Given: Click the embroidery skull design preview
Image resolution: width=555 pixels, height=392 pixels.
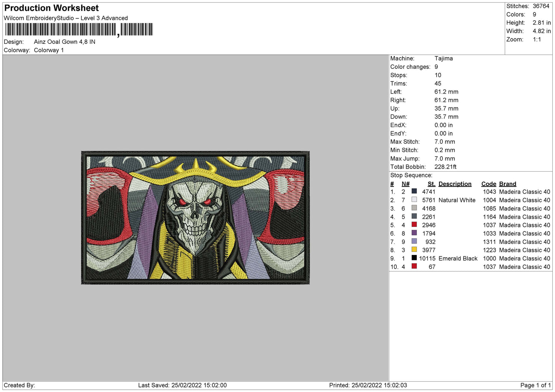Looking at the screenshot, I should pos(195,218).
